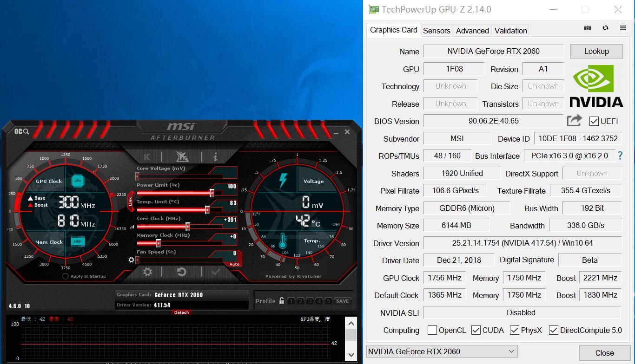The image size is (635, 364).
Task: Toggle the OpenCL checkbox
Action: (432, 330)
